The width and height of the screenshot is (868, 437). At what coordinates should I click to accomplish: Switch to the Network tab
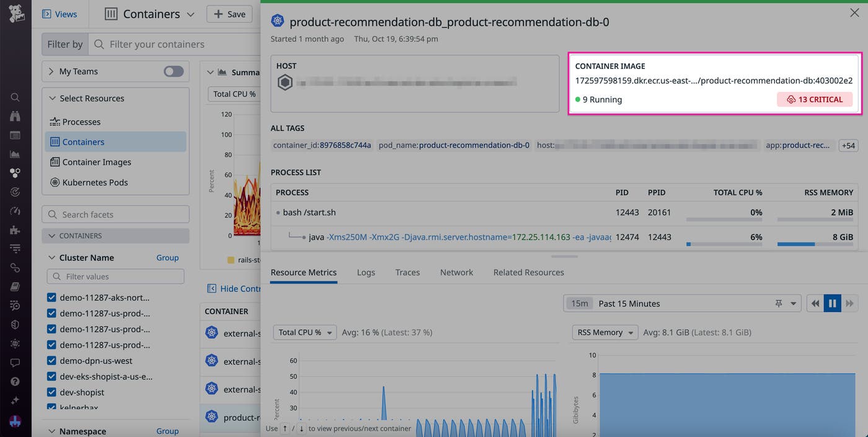[x=456, y=272]
